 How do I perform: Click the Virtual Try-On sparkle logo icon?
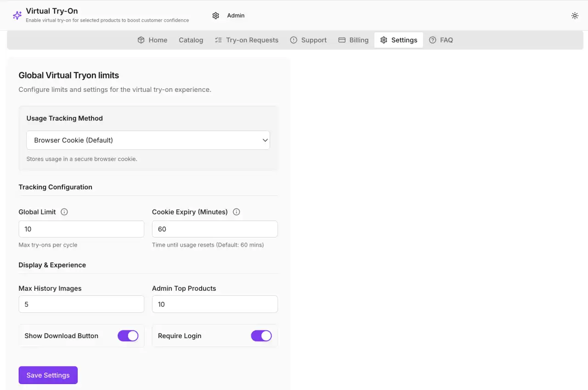tap(17, 15)
